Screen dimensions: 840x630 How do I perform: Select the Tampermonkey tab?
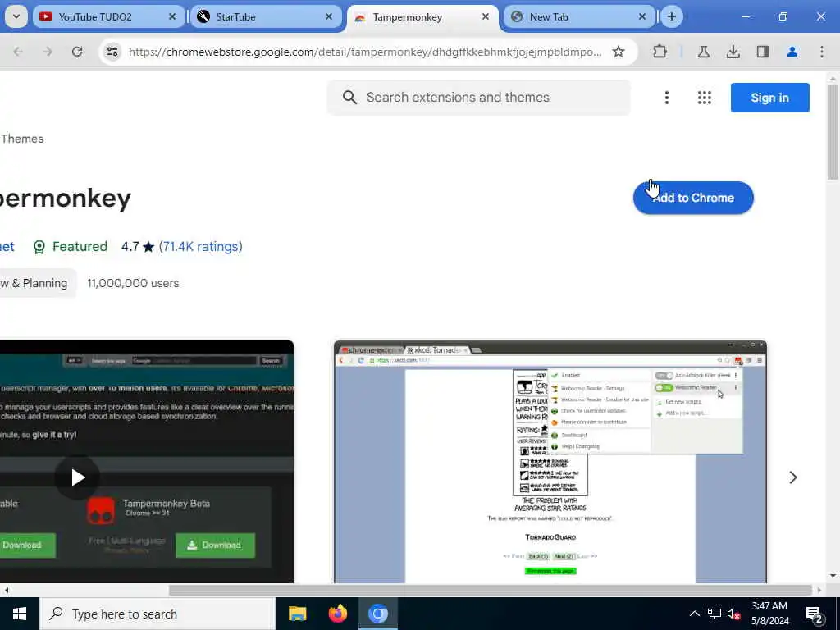pos(422,16)
